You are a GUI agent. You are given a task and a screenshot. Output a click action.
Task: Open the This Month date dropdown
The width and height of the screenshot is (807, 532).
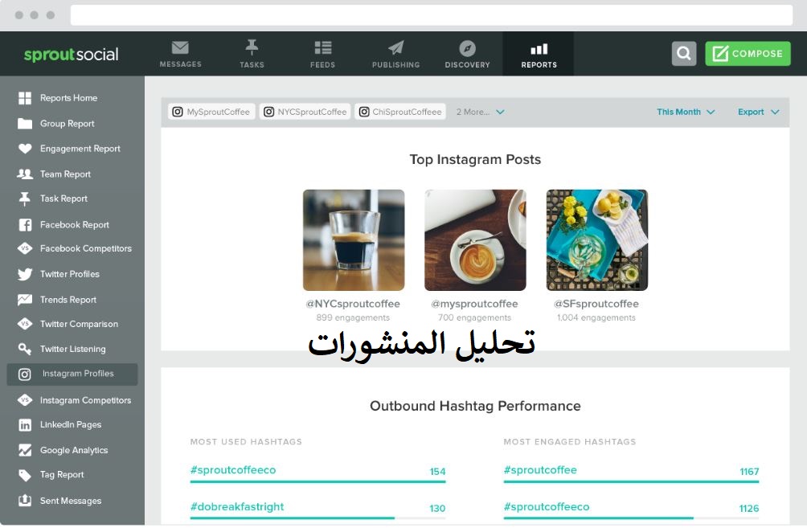point(686,112)
